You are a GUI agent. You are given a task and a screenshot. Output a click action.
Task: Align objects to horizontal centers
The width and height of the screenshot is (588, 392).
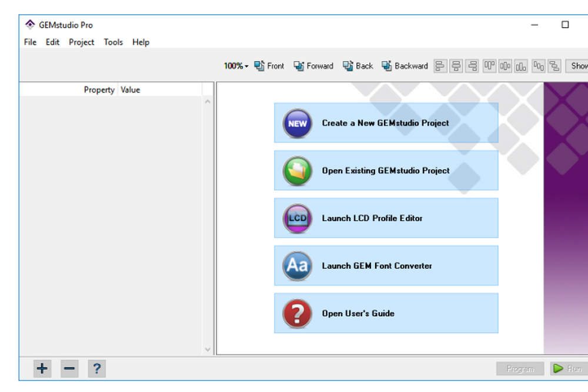(456, 66)
